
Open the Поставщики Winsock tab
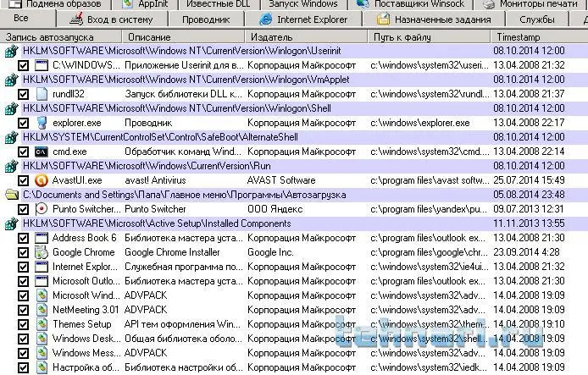[410, 4]
